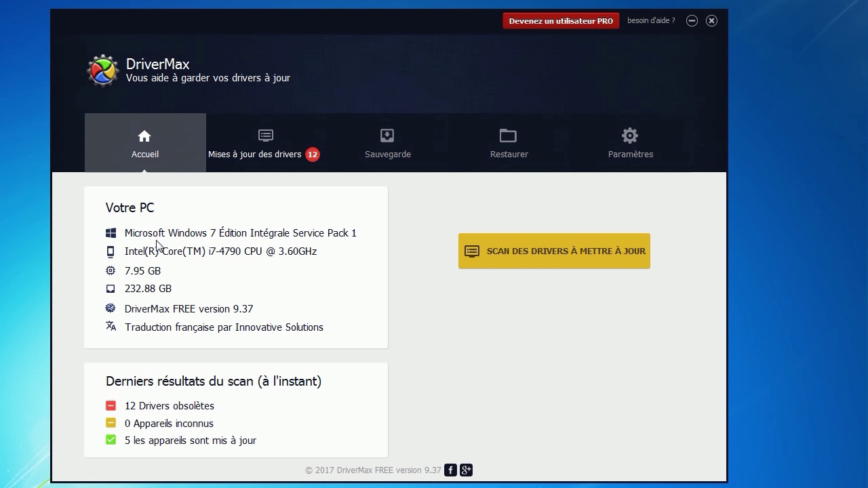Screen dimensions: 868x488
Task: Click Devenez un utilisateur PRO button
Action: point(561,21)
